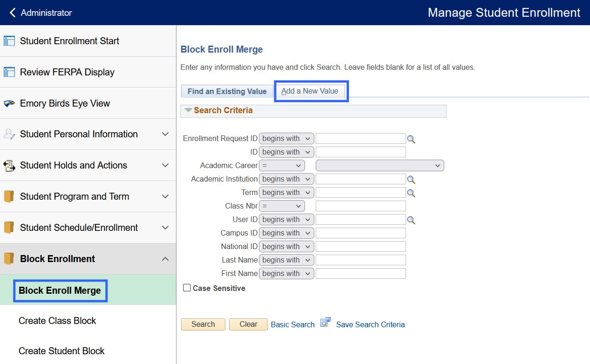Open the Term lookup magnifier

click(411, 192)
